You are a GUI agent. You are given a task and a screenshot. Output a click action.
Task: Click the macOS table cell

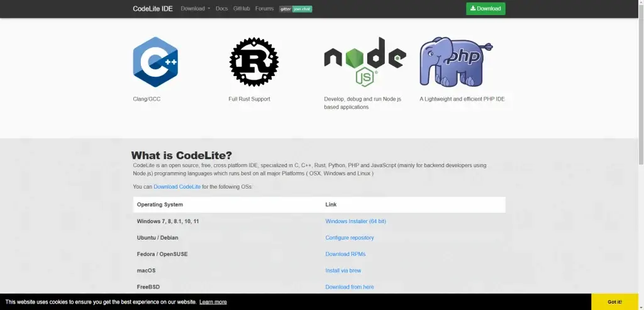(146, 270)
